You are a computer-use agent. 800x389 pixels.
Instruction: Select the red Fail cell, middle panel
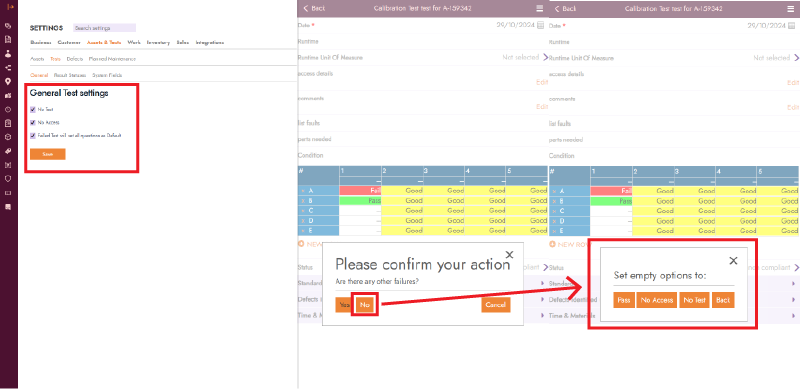pyautogui.click(x=360, y=190)
